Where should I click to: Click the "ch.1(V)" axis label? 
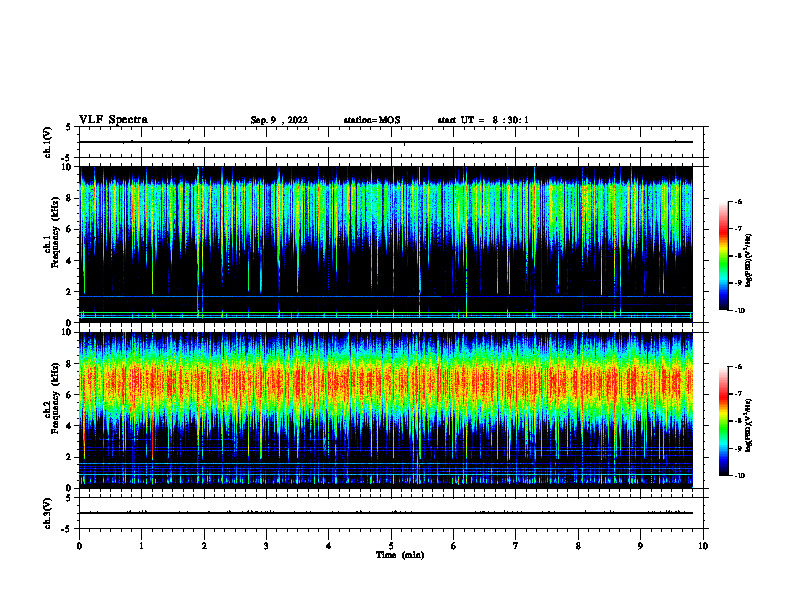(47, 142)
